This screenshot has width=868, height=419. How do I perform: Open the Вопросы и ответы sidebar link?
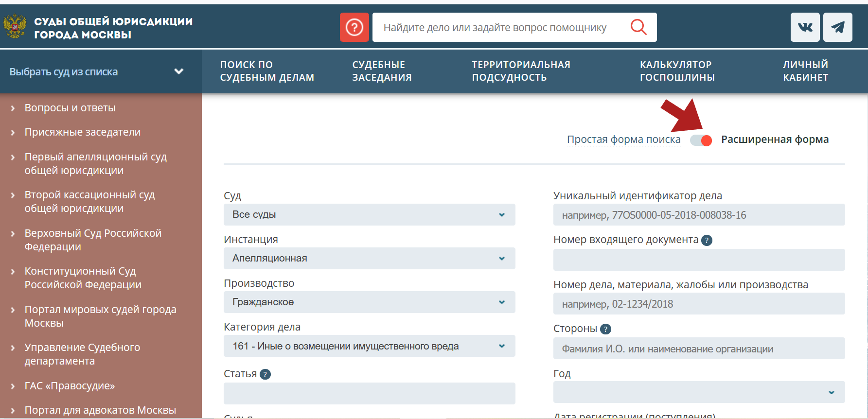pos(70,108)
